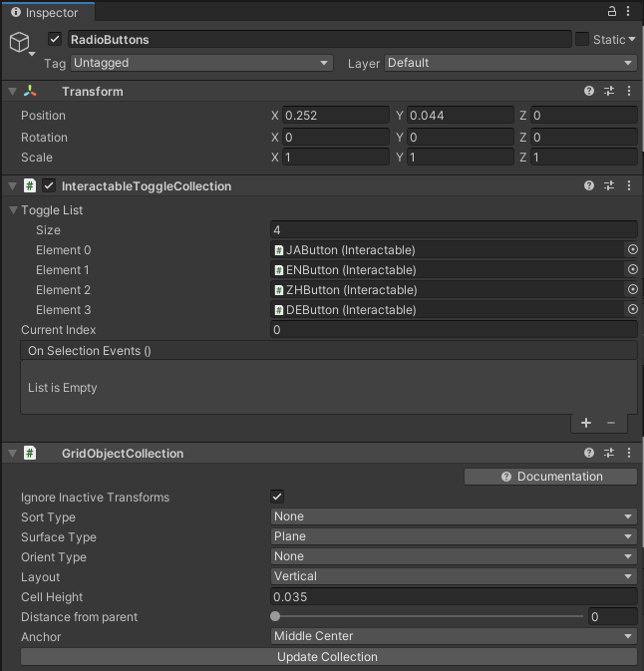Open InteractableToggleCollection presets
Screen dimensions: 644x671
pos(609,185)
